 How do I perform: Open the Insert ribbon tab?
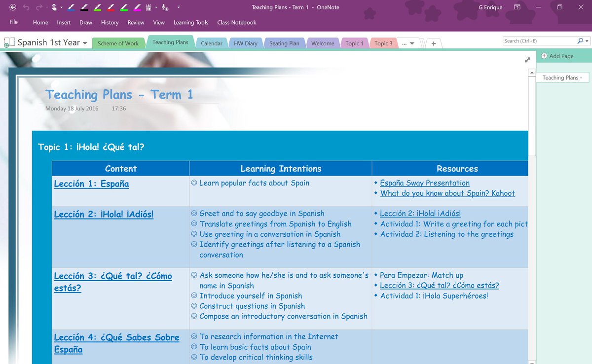click(x=64, y=22)
